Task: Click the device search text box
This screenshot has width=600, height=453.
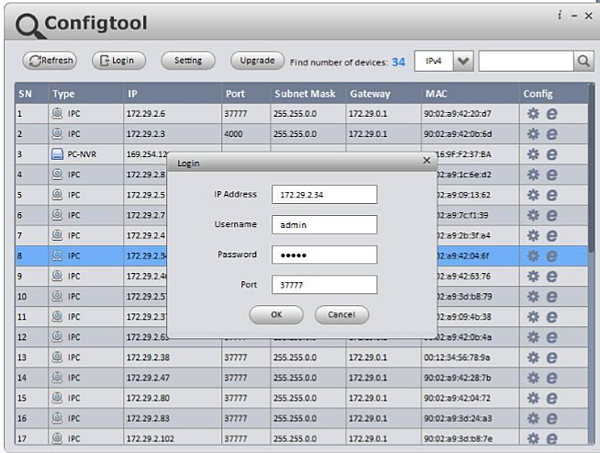Action: pyautogui.click(x=526, y=61)
